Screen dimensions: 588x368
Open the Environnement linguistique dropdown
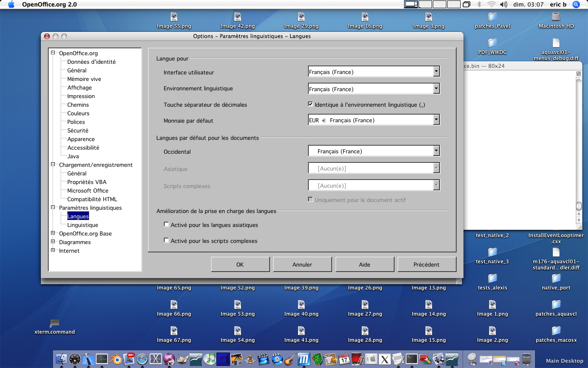pos(437,89)
